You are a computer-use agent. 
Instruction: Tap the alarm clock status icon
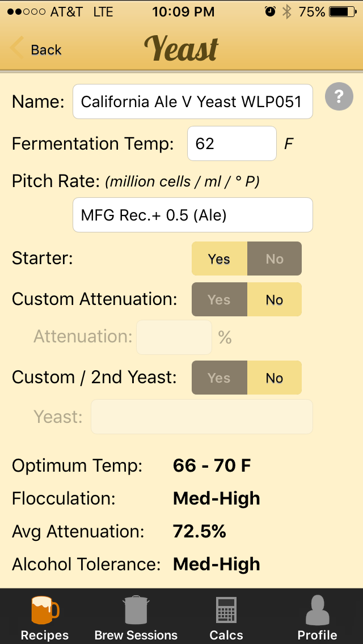click(269, 12)
